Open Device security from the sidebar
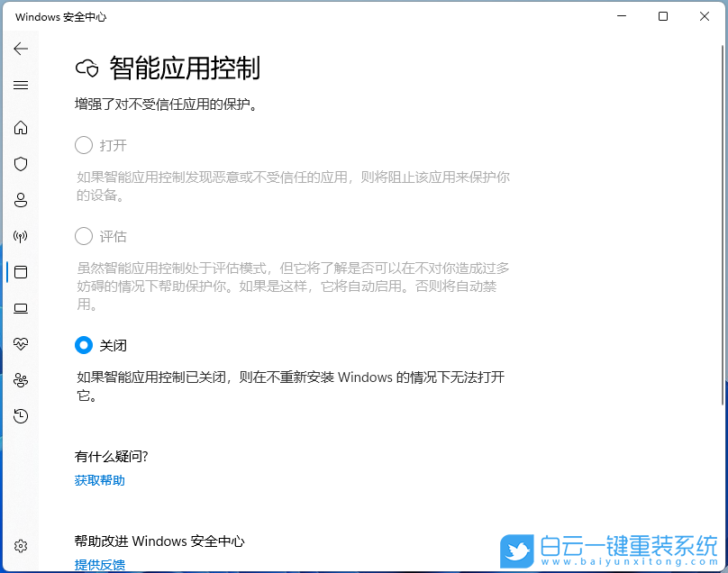This screenshot has height=573, width=728. (x=21, y=308)
